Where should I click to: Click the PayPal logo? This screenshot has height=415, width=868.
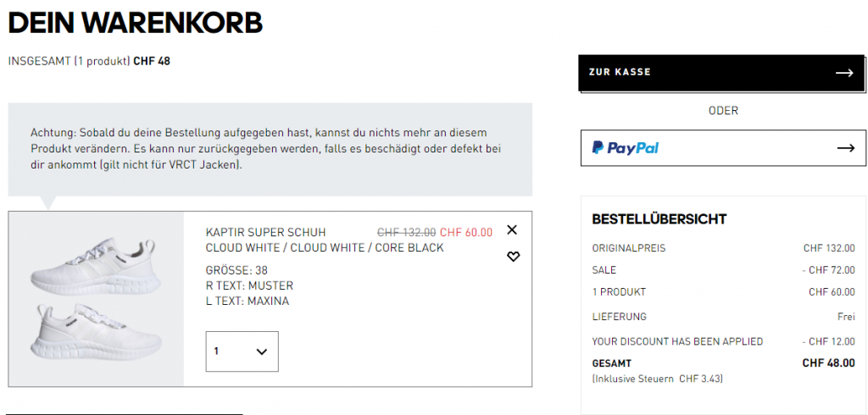point(626,148)
